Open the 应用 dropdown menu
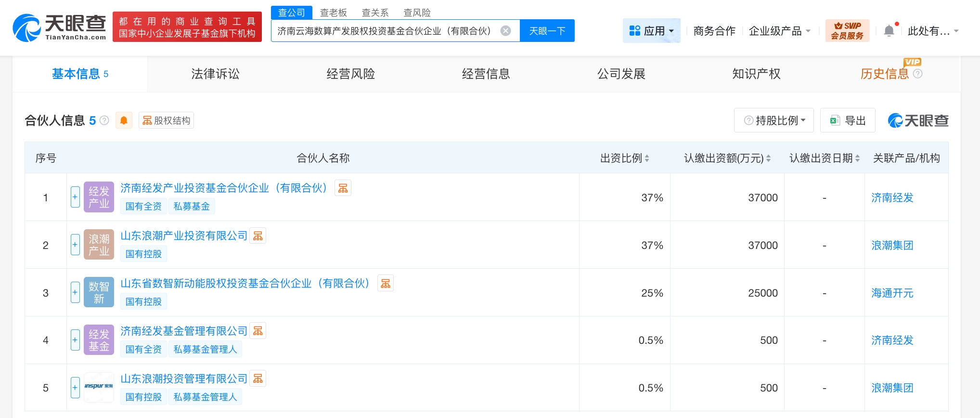 pyautogui.click(x=651, y=31)
